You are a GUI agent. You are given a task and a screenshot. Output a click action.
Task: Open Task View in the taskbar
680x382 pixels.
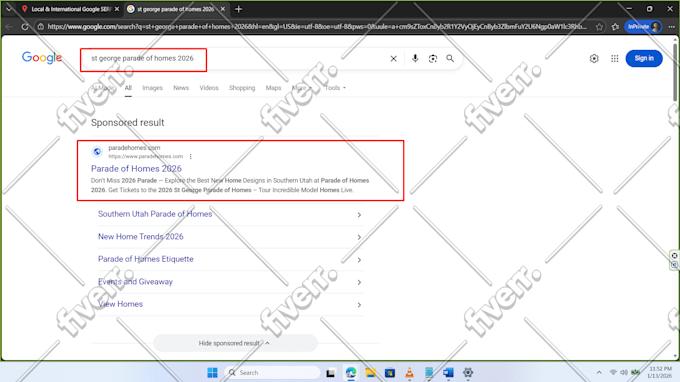(x=331, y=372)
